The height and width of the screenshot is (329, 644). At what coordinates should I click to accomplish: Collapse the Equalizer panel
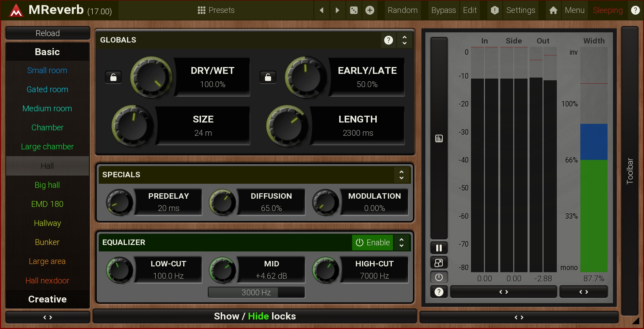point(402,243)
